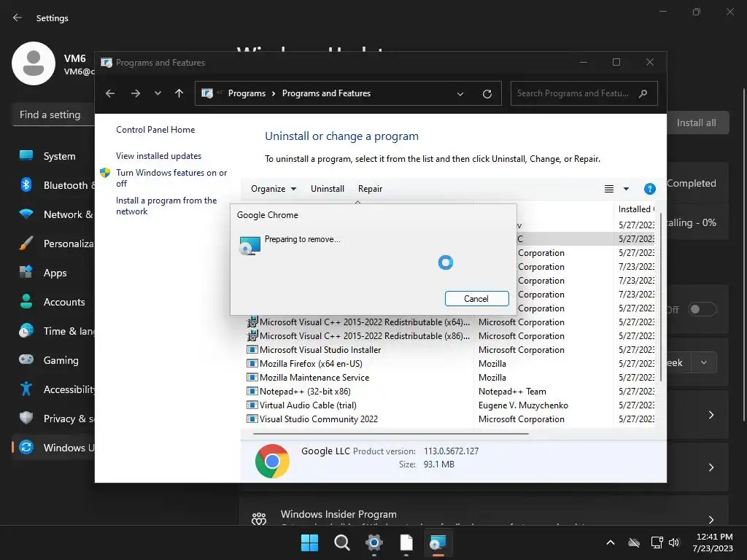Go back in Programs and Features
Image resolution: width=747 pixels, height=560 pixels.
[x=110, y=93]
